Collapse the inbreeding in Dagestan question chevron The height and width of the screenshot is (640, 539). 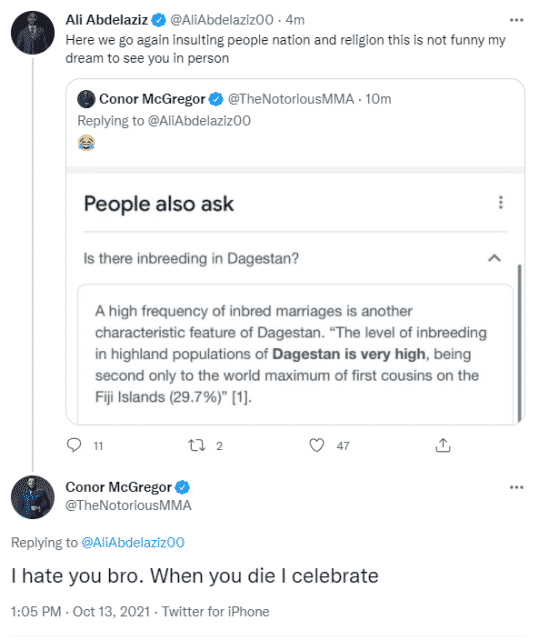[494, 258]
